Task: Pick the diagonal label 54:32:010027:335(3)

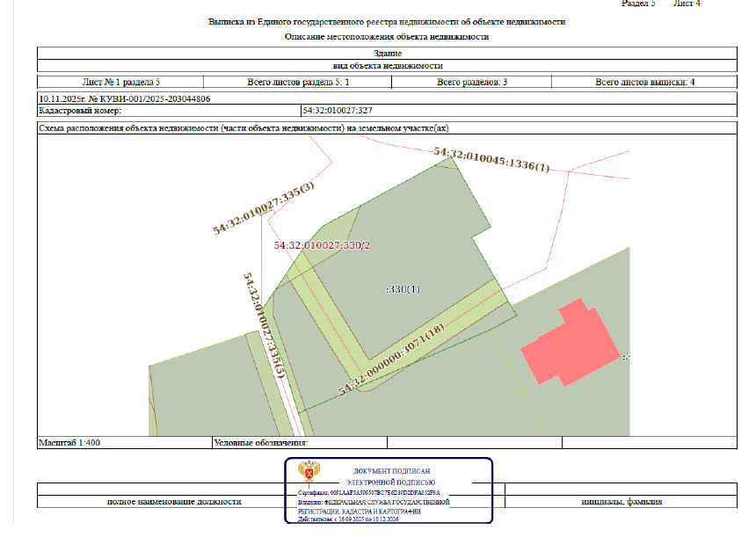Action: coord(264,208)
